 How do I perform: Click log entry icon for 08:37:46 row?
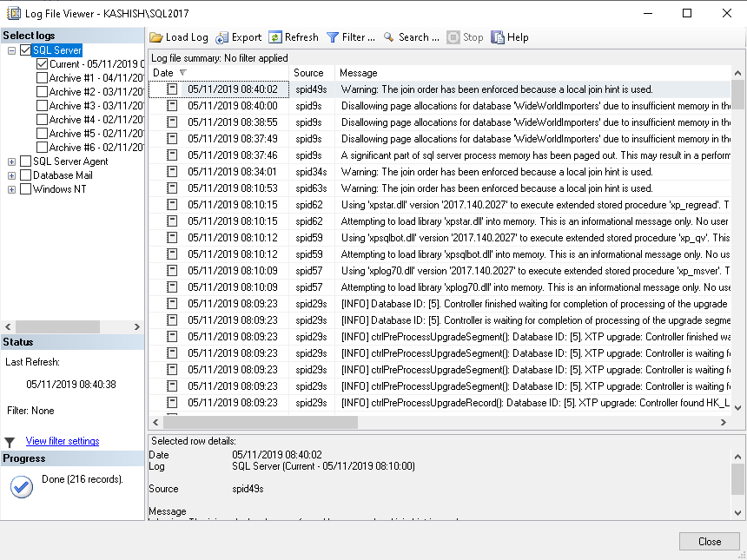172,155
